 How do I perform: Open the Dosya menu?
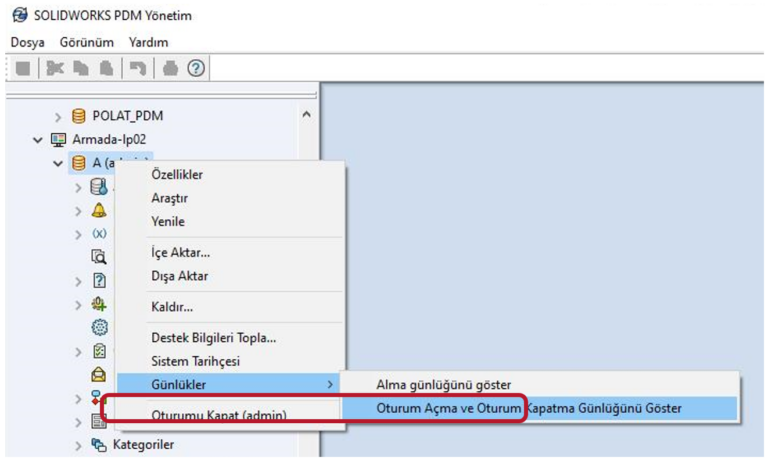coord(27,42)
